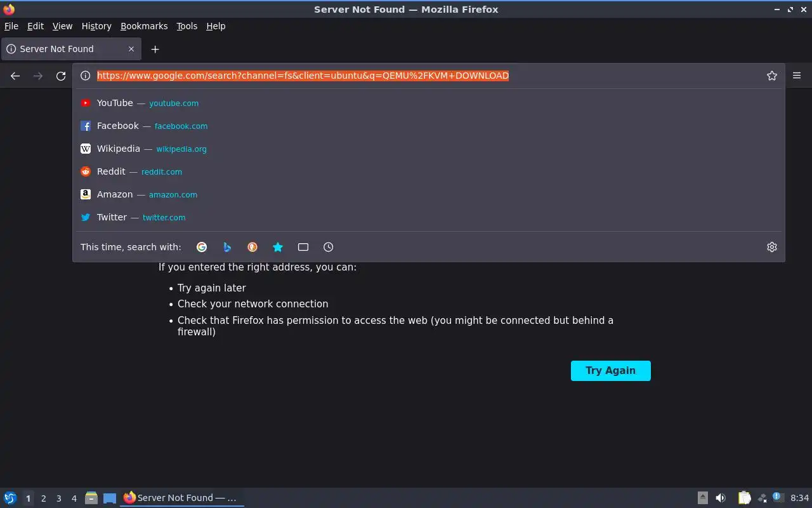Search with Bing one-off icon

pyautogui.click(x=227, y=247)
